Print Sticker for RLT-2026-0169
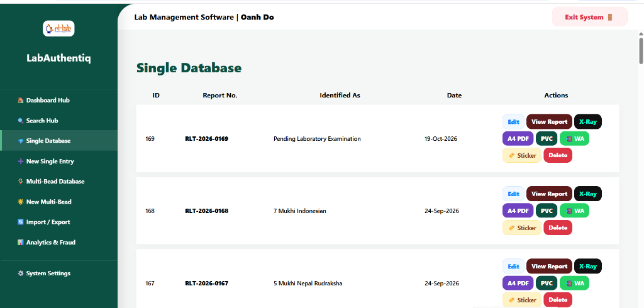The height and width of the screenshot is (308, 644). click(x=522, y=155)
